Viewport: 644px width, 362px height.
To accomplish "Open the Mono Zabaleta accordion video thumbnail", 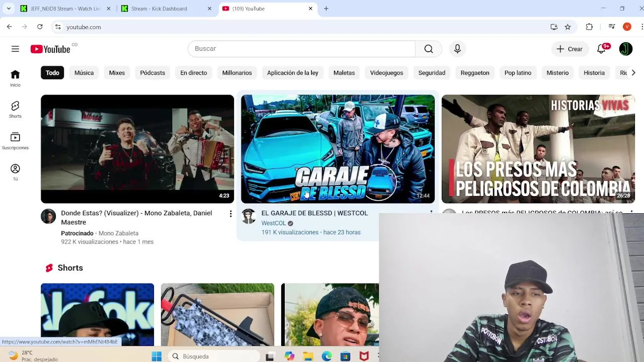I will click(137, 149).
